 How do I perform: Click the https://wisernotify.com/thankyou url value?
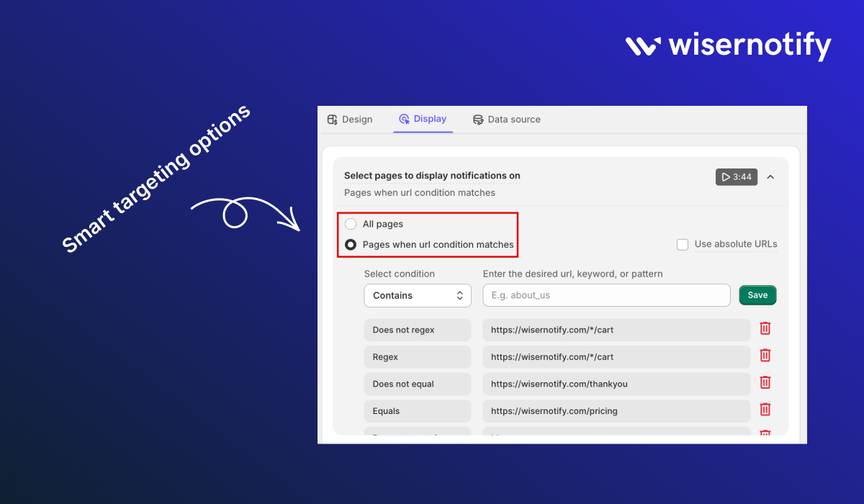(x=616, y=384)
